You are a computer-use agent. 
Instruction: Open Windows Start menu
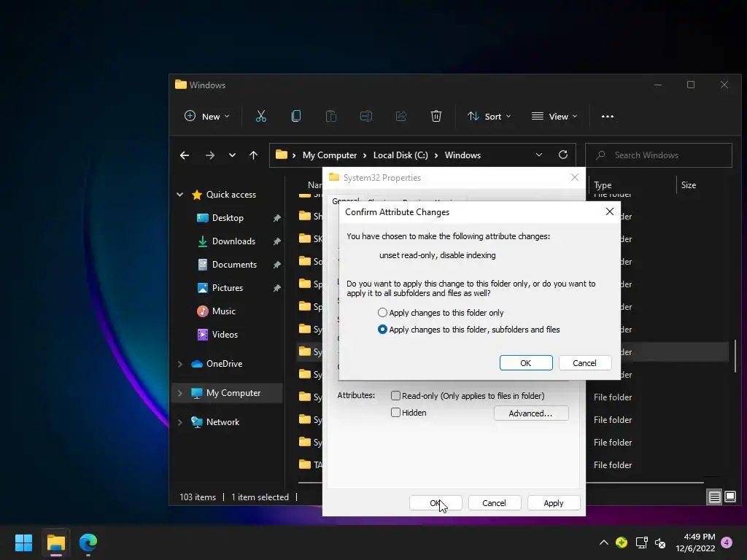23,542
